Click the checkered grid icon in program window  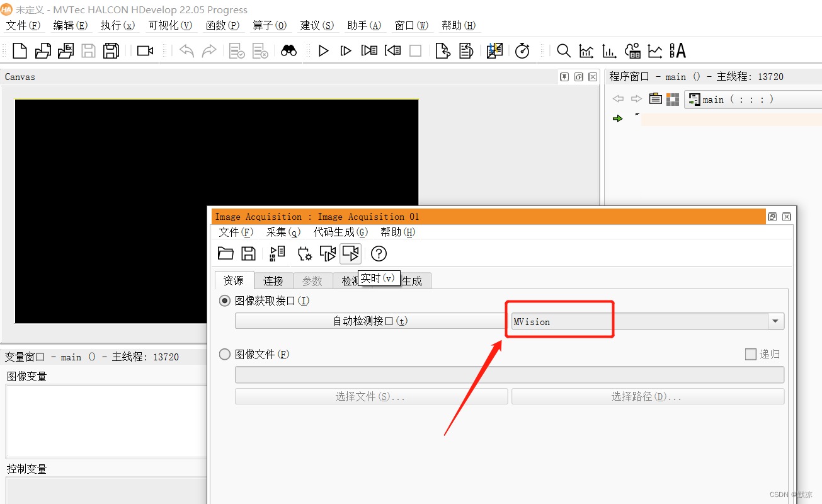click(673, 99)
